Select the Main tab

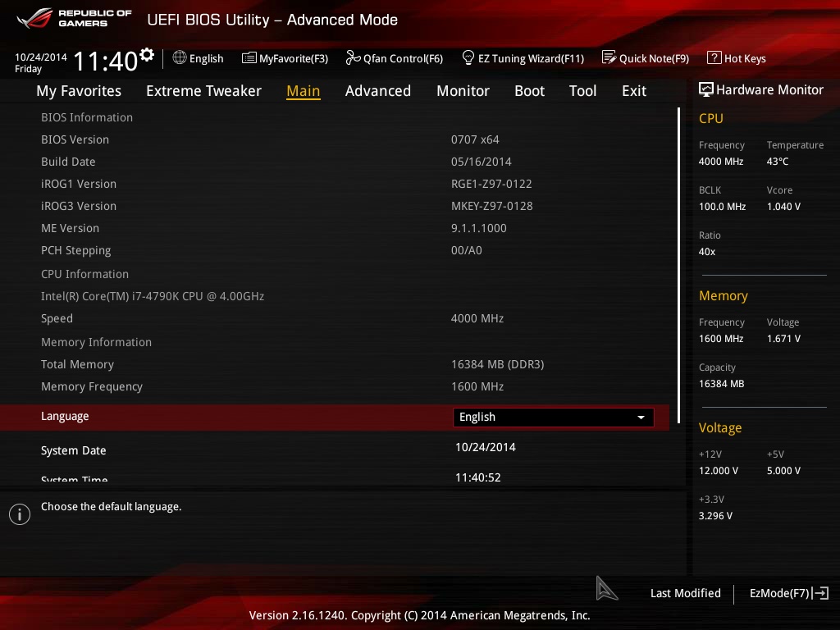point(304,91)
